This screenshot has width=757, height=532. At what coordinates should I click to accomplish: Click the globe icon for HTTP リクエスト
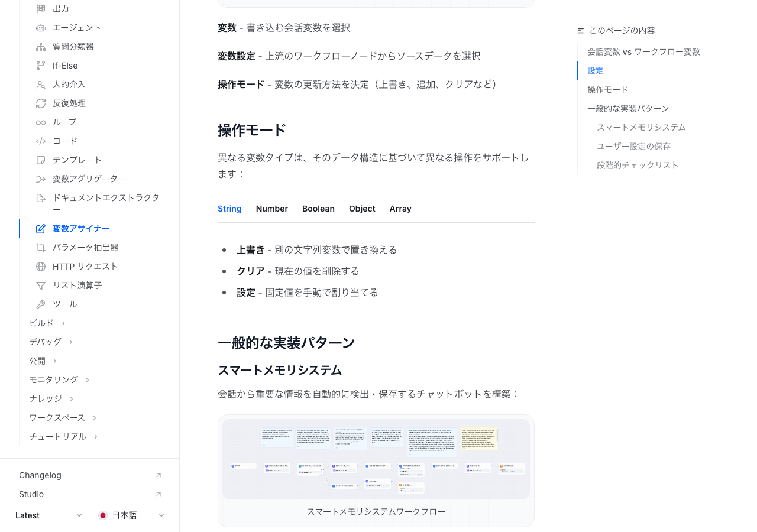(40, 267)
